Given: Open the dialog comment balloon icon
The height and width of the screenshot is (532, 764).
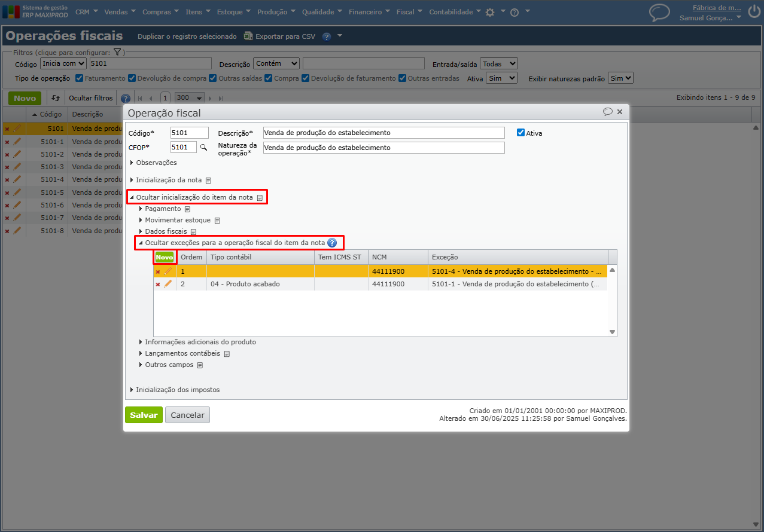Looking at the screenshot, I should tap(607, 112).
